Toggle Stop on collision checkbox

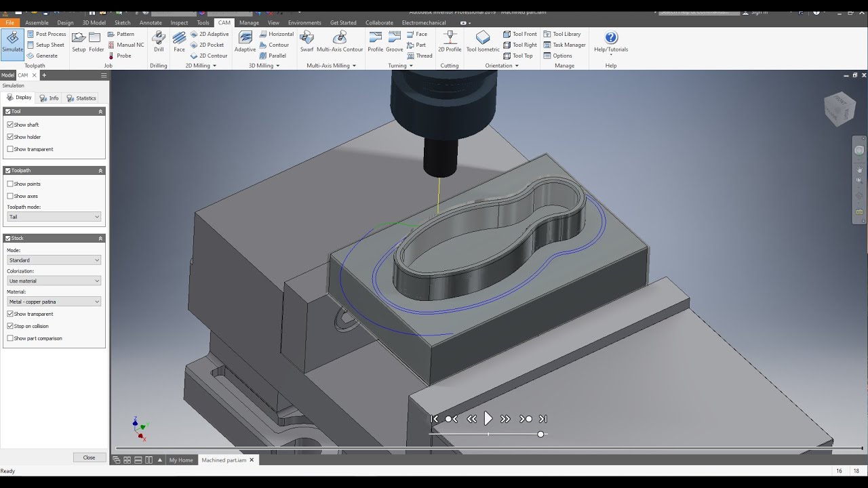click(10, 326)
